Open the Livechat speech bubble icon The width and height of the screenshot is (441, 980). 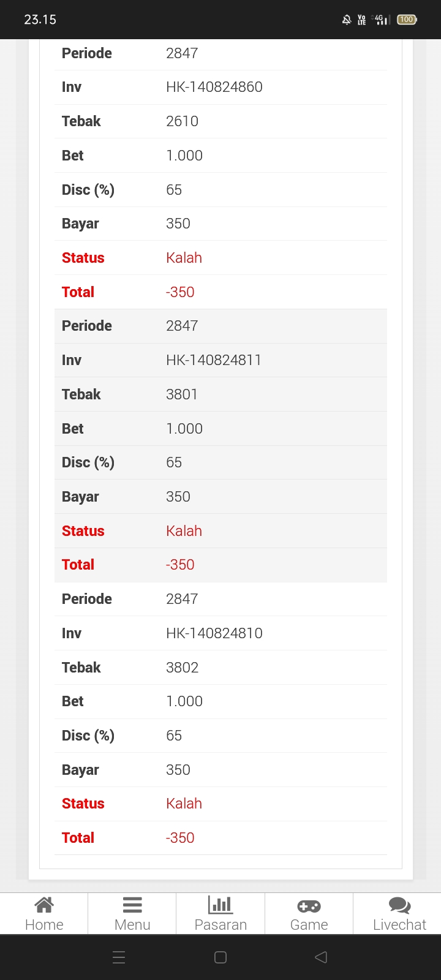coord(399,905)
